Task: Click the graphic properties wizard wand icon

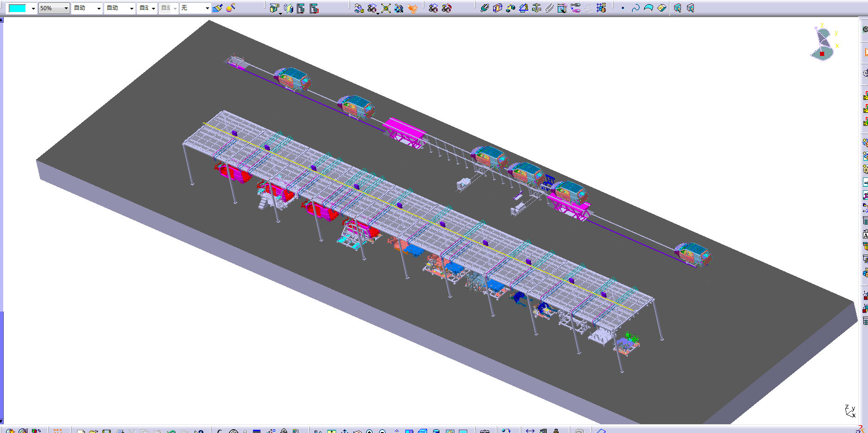Action: pos(230,8)
